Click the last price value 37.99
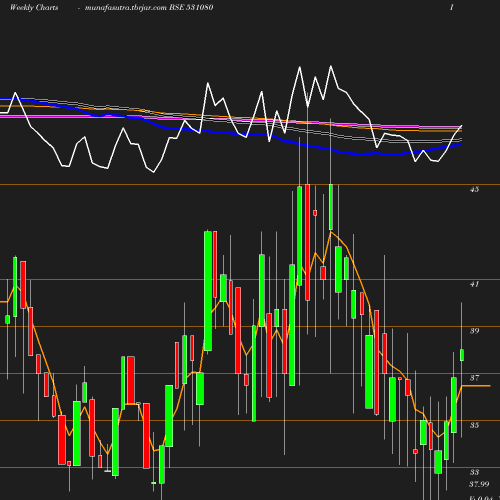Viewport: 500px width, 500px height. 479,484
